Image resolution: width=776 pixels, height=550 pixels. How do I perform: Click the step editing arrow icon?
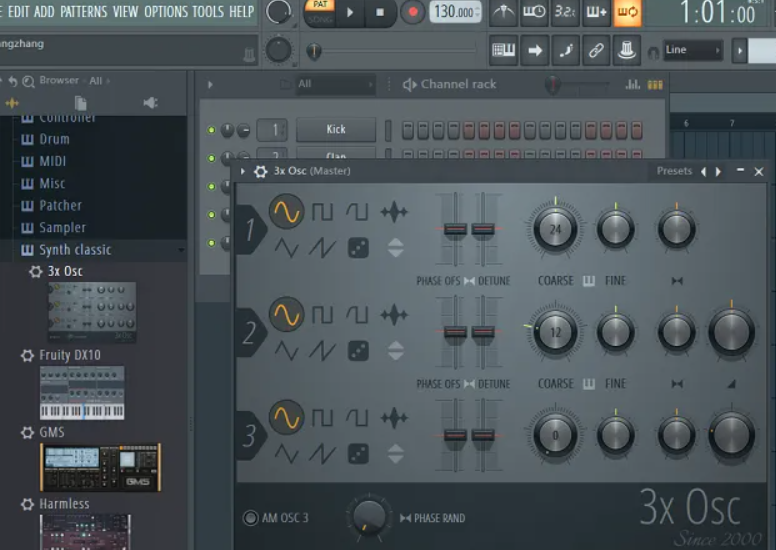coord(534,50)
